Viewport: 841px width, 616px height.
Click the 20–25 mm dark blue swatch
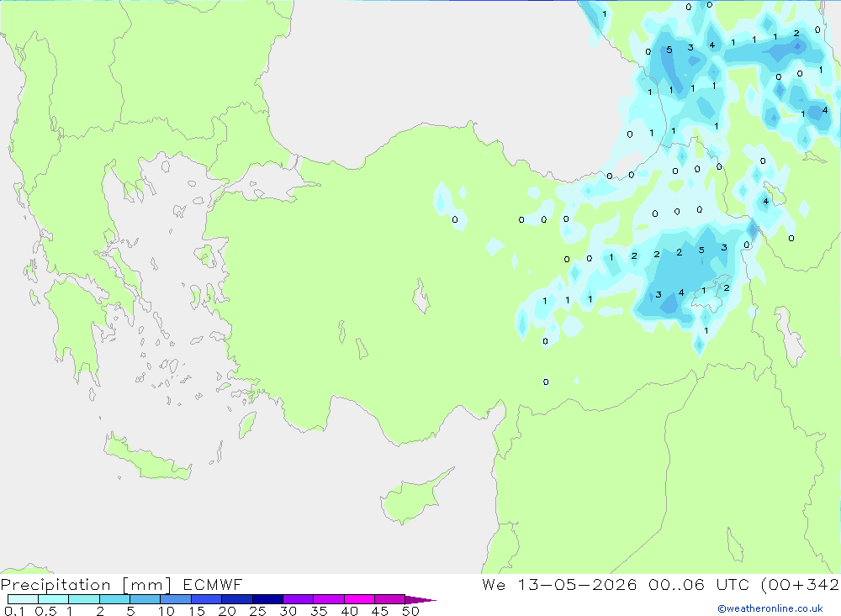click(x=237, y=599)
